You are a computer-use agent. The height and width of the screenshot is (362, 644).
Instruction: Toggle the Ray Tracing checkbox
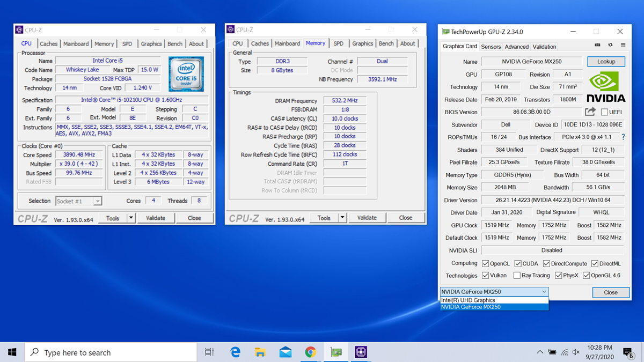pos(517,276)
